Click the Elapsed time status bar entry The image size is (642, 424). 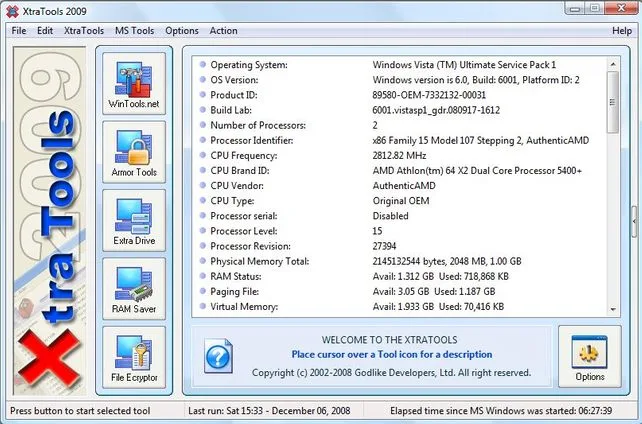pyautogui.click(x=501, y=410)
